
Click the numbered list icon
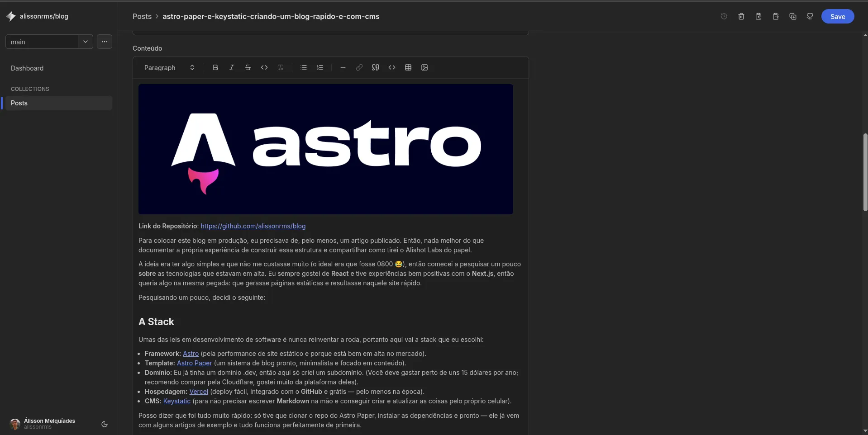point(320,67)
